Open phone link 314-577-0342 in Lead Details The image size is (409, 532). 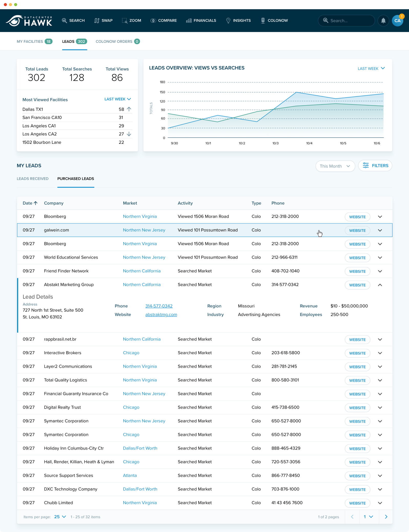159,306
